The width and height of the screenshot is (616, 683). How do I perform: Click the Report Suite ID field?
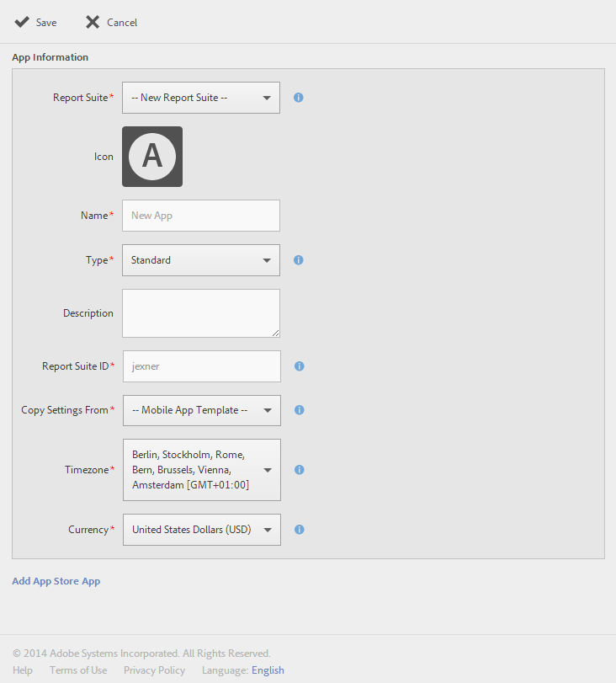[x=202, y=366]
